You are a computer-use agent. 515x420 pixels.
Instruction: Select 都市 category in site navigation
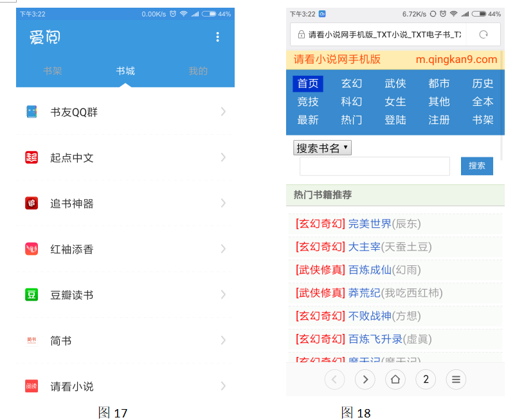438,83
